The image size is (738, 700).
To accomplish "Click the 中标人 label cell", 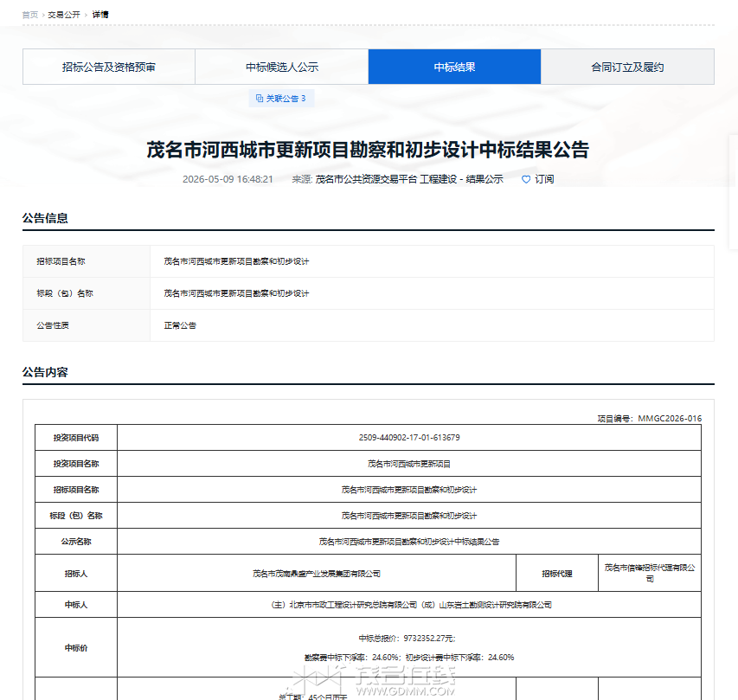I will point(76,605).
